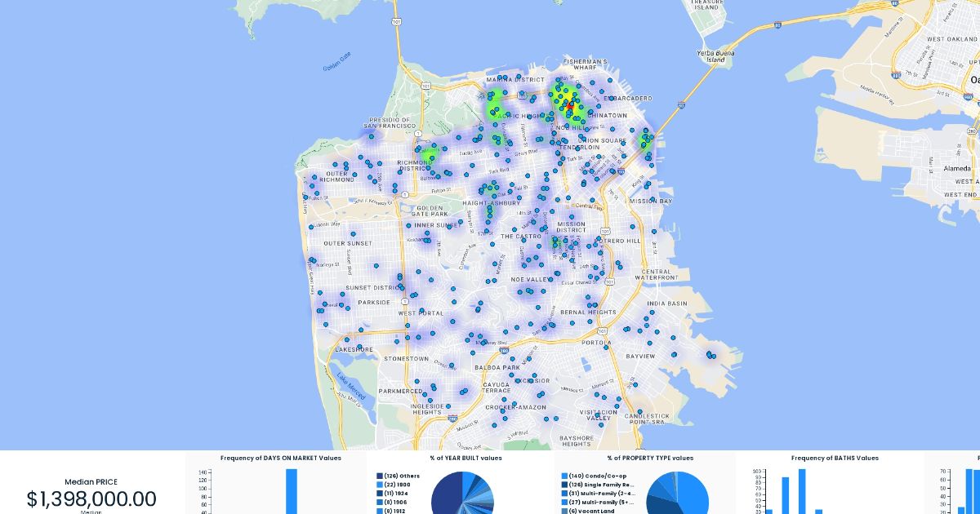The width and height of the screenshot is (980, 514).
Task: Click the Bernal Heights map label
Action: point(588,312)
